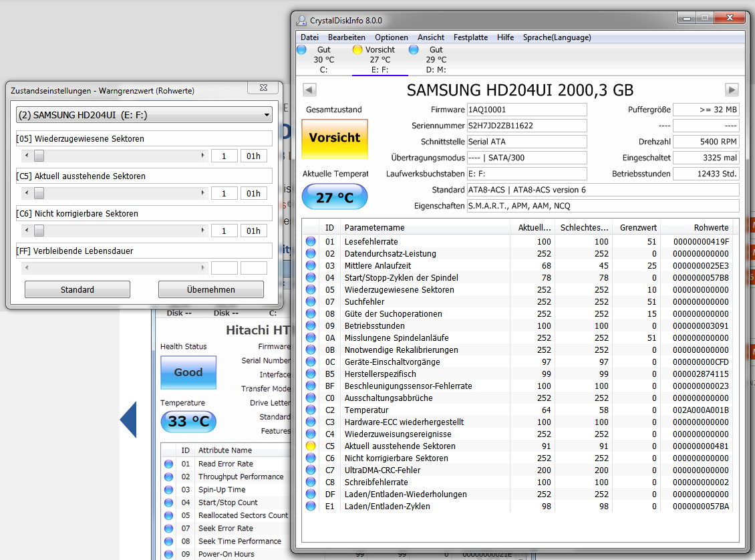Click status orb of Suchfehler row
755x560 pixels.
[x=311, y=301]
